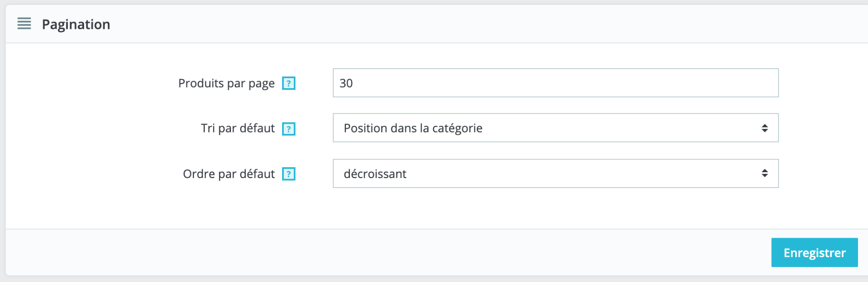
Task: Click the Position dans la catégorie text
Action: [413, 128]
